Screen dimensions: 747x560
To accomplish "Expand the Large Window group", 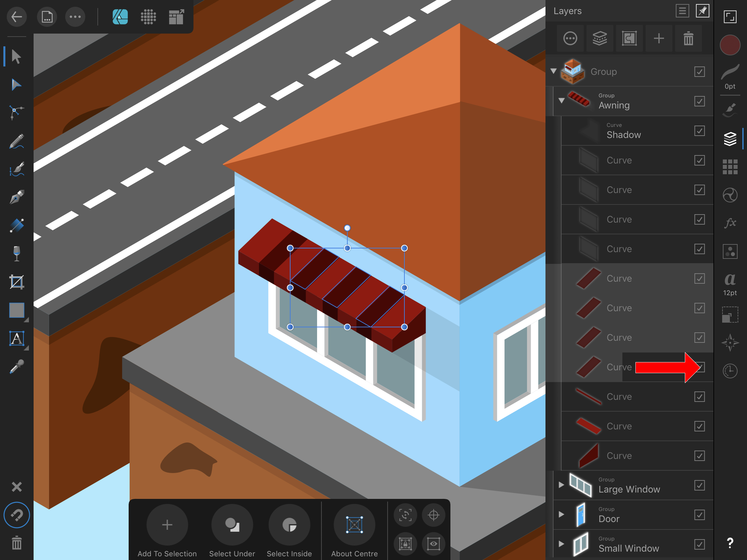I will click(x=562, y=485).
